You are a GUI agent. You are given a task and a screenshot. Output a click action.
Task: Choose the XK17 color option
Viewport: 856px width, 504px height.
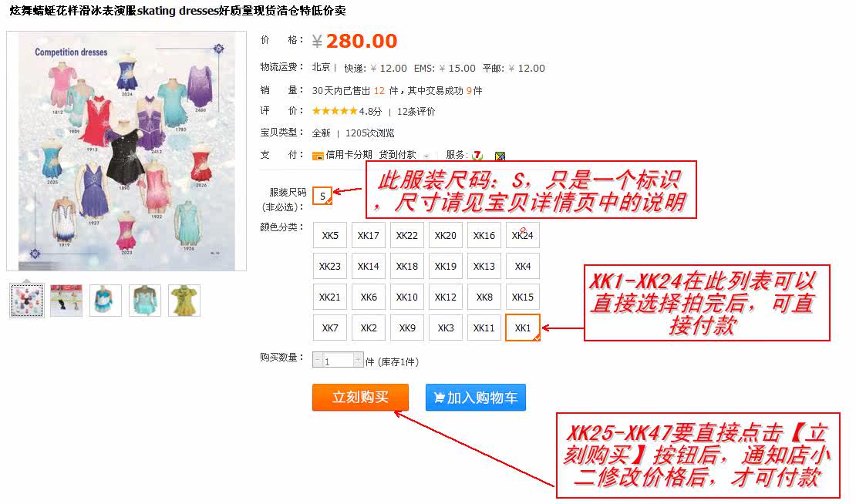pyautogui.click(x=369, y=235)
